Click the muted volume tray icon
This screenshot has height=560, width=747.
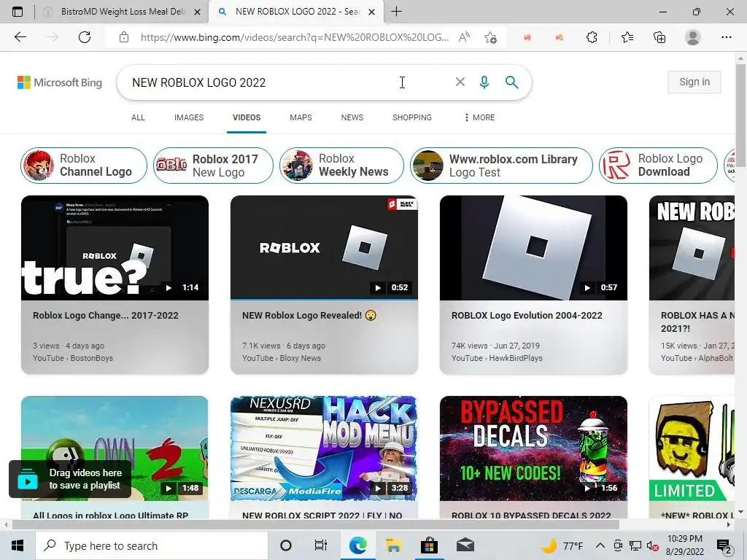(x=653, y=546)
